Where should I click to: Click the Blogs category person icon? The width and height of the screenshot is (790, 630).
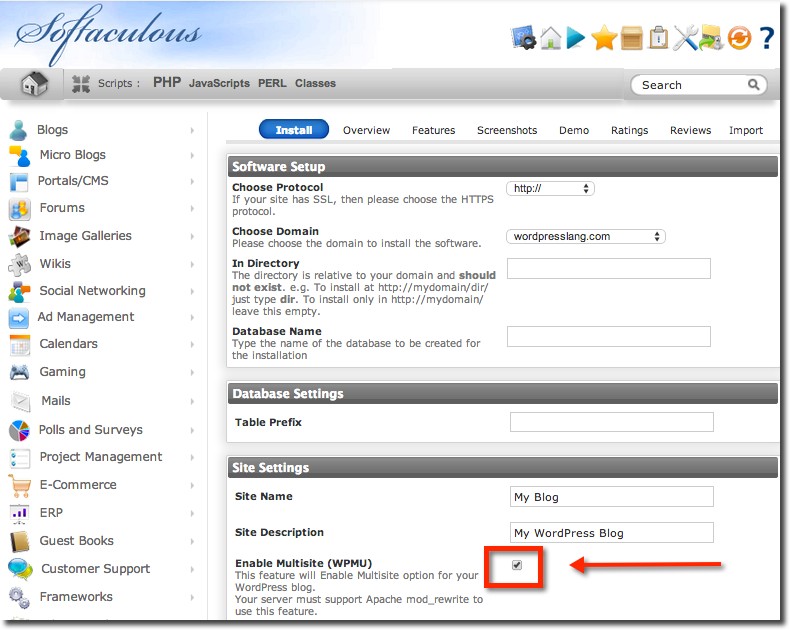[x=19, y=130]
